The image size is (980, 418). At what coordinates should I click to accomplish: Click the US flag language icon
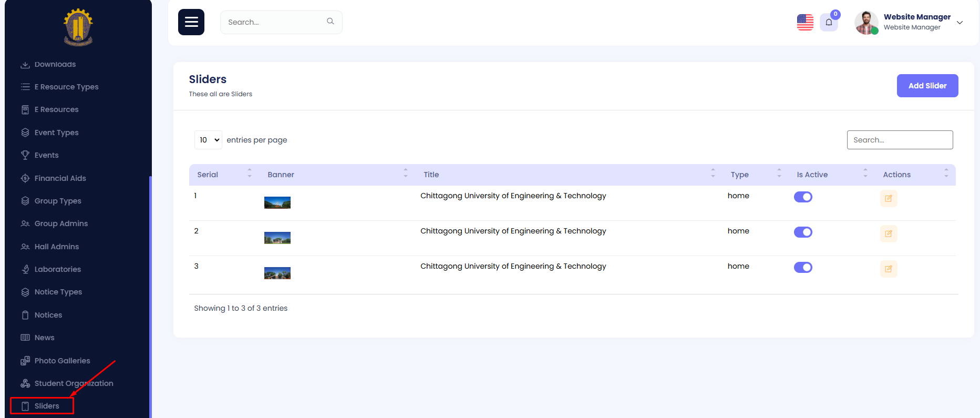(x=805, y=22)
